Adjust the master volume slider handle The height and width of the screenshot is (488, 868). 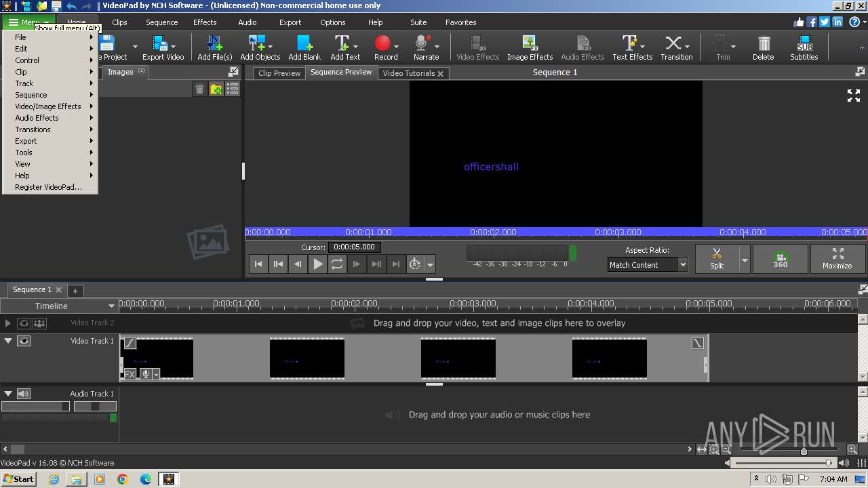coord(829,463)
